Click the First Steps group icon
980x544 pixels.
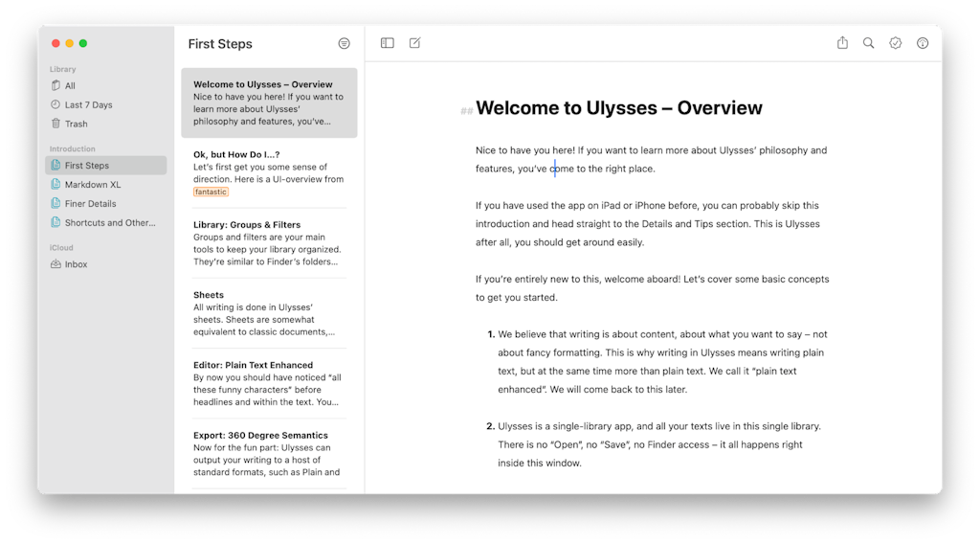(x=56, y=165)
